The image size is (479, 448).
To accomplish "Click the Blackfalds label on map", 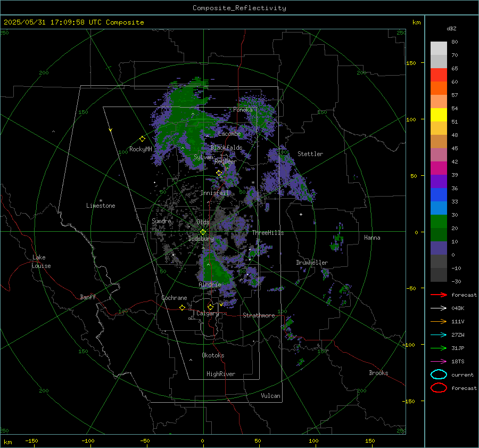I will [226, 148].
